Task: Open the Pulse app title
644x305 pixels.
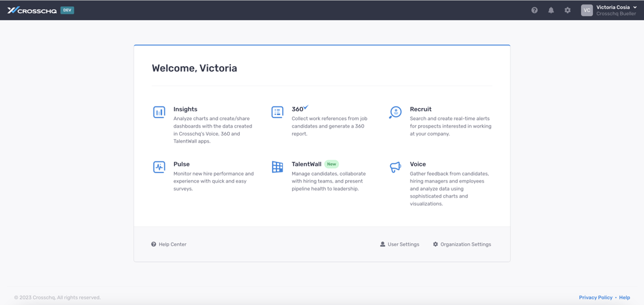Action: (x=182, y=164)
